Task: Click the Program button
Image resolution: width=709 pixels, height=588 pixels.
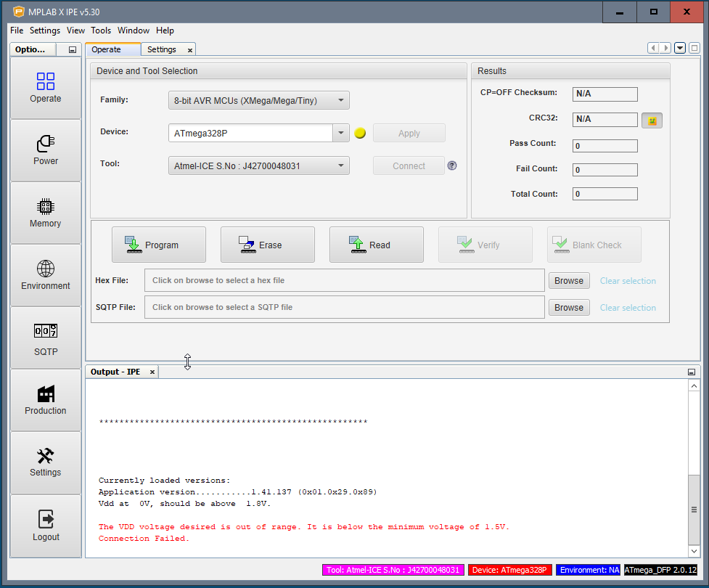Action: pos(159,245)
